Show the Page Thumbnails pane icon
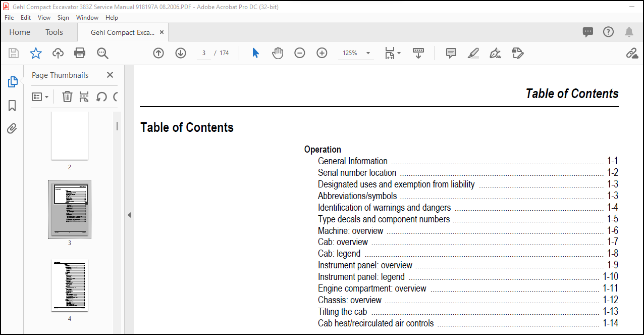This screenshot has width=644, height=335. (x=13, y=82)
